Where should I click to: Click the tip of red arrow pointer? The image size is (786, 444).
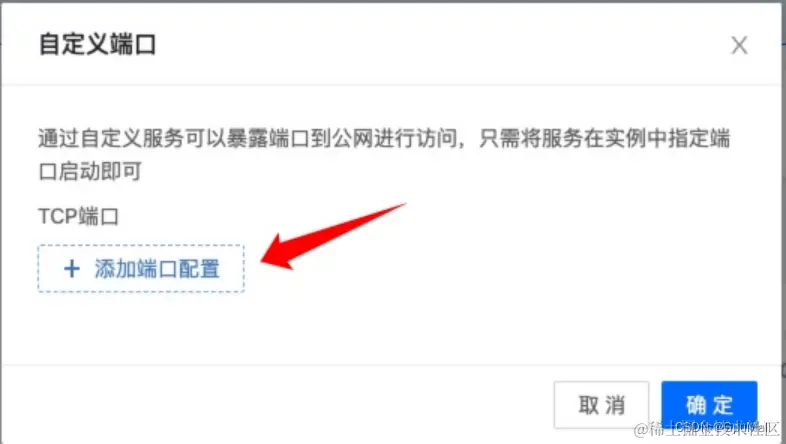pyautogui.click(x=265, y=261)
